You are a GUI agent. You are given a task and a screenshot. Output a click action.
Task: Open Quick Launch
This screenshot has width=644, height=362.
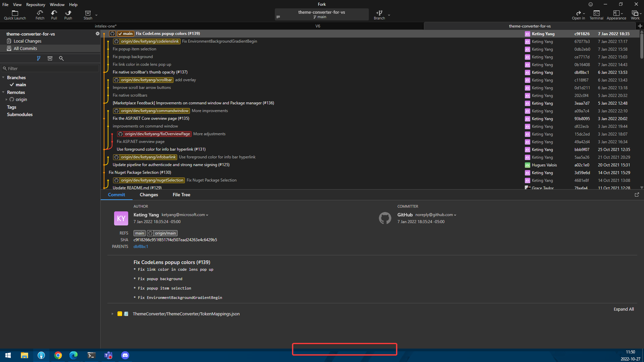click(15, 15)
